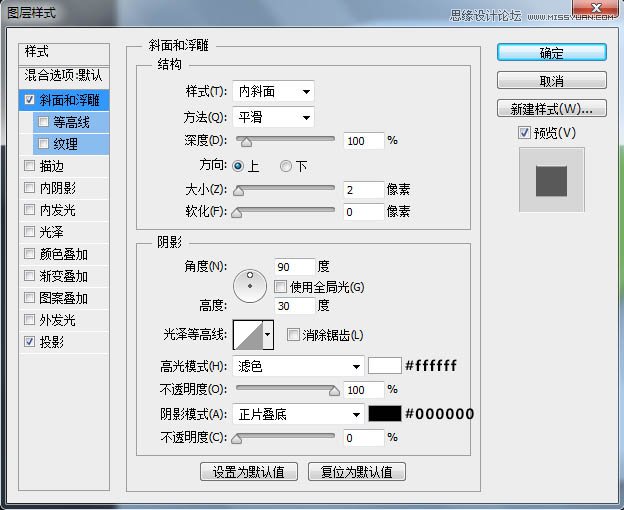This screenshot has height=510, width=624.
Task: Open the 方法 dropdown showing 平滑
Action: point(273,117)
